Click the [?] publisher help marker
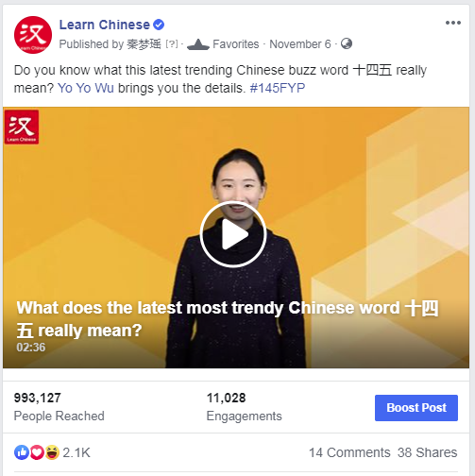The image size is (475, 476). pyautogui.click(x=172, y=44)
